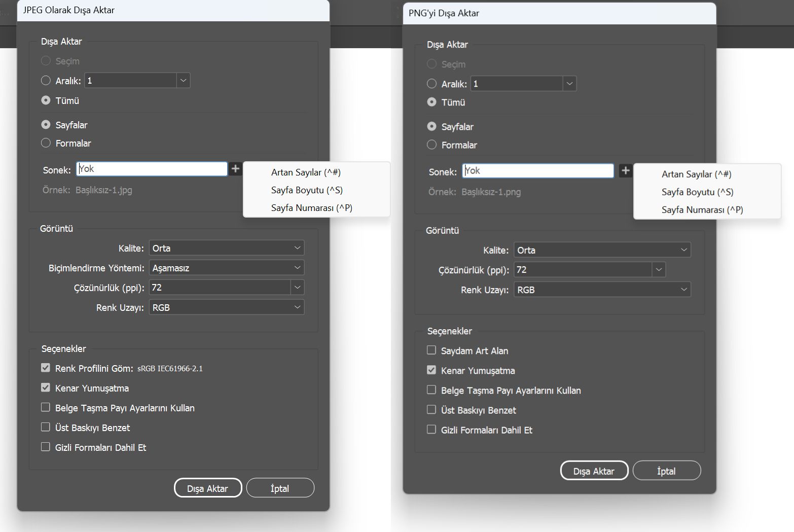Click İptal in the JPEG dialog
This screenshot has height=532, width=794.
tap(280, 487)
